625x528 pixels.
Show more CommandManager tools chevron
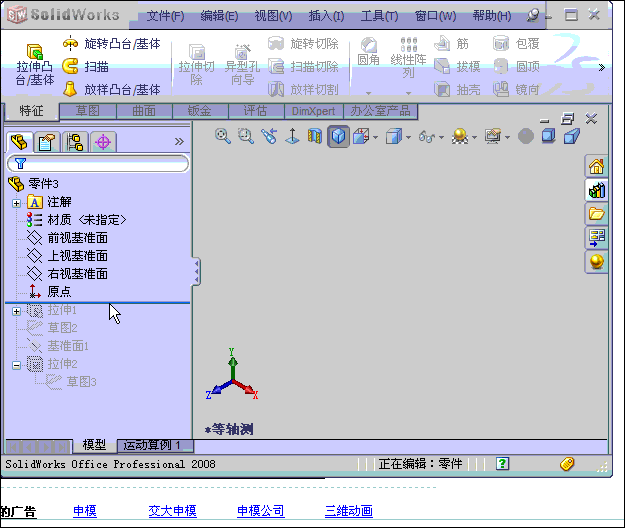coord(601,67)
